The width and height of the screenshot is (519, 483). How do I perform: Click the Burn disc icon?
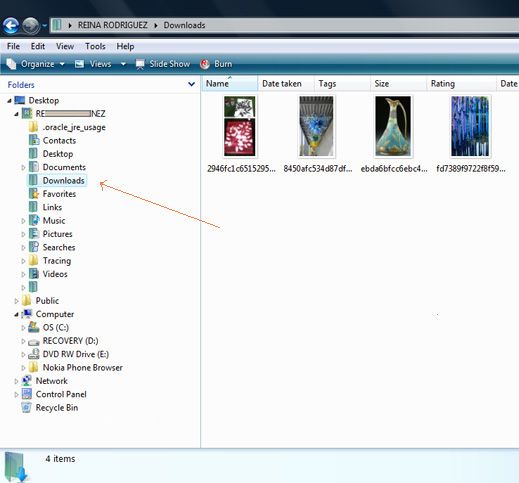(x=205, y=64)
